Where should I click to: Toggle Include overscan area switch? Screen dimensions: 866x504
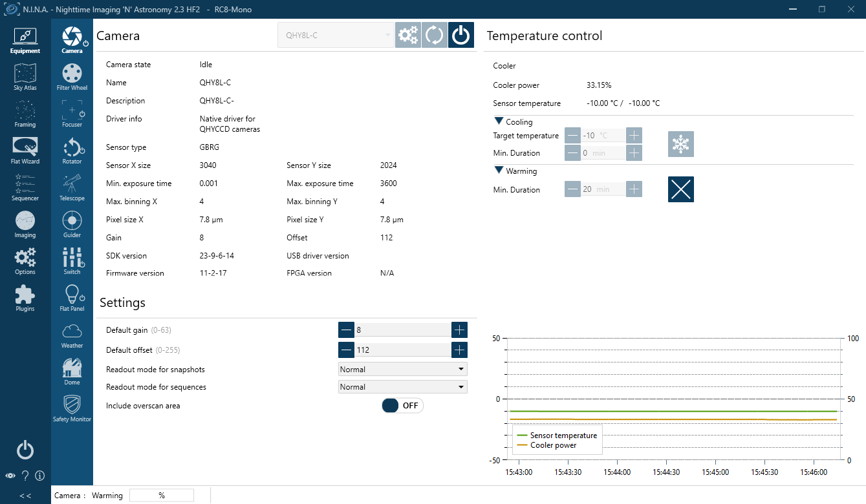[402, 406]
